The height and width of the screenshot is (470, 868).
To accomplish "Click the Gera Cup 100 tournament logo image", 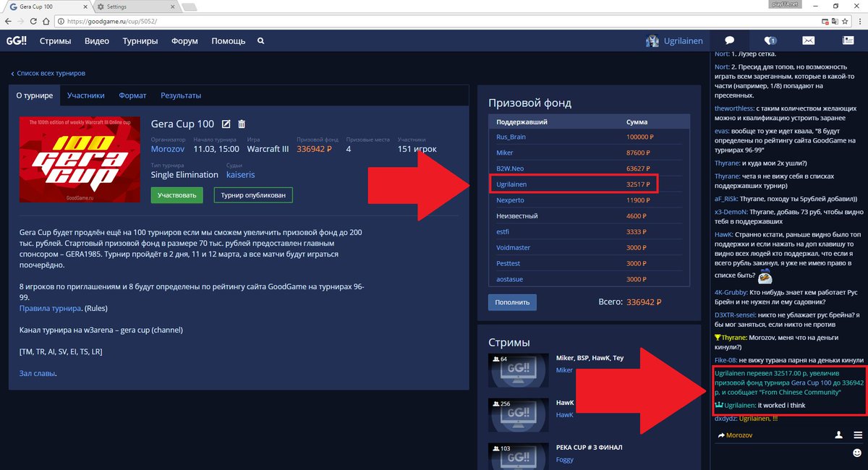I will pyautogui.click(x=80, y=159).
